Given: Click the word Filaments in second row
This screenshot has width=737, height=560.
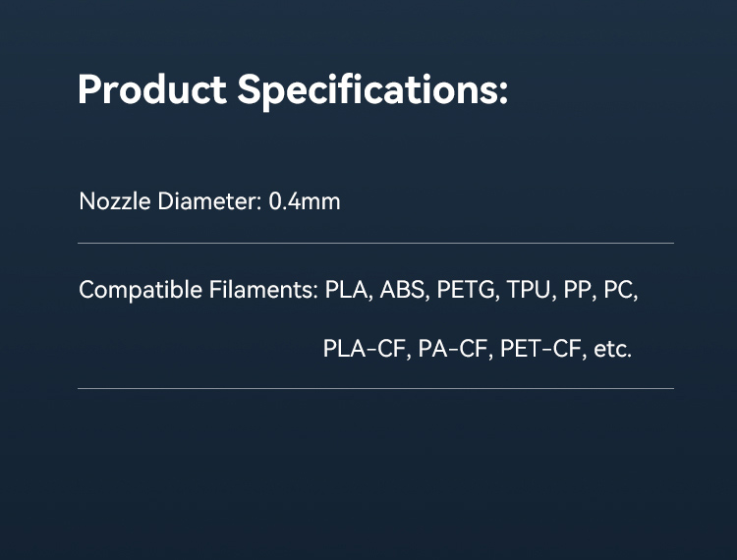Looking at the screenshot, I should click(263, 290).
